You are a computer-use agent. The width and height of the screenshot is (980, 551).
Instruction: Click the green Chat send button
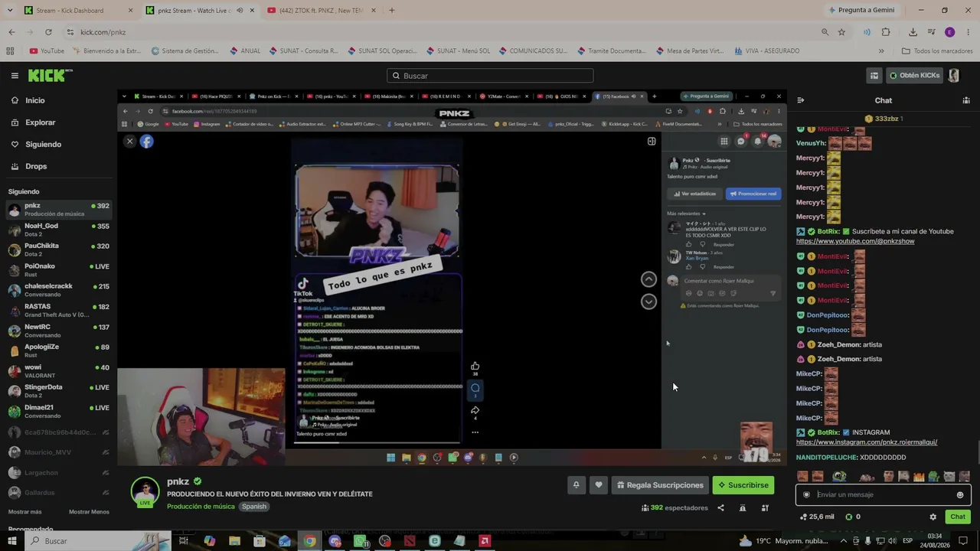point(958,517)
